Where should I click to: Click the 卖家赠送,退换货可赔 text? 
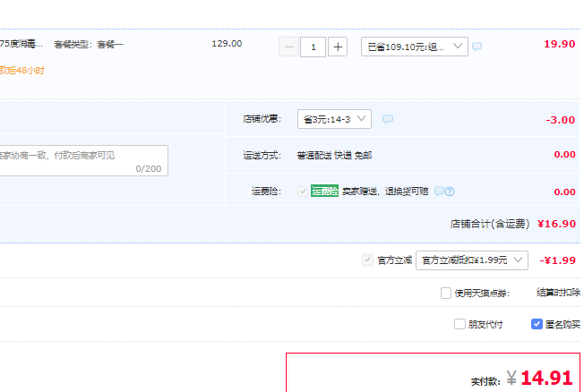385,192
